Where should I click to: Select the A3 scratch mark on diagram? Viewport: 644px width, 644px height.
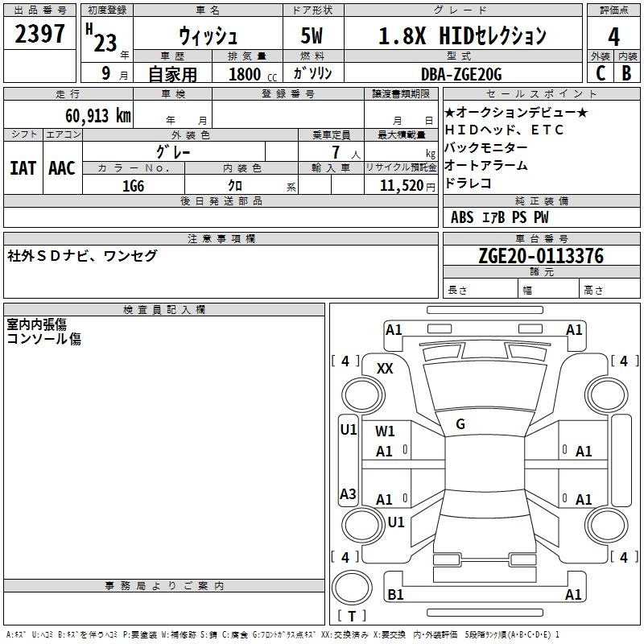coord(348,494)
